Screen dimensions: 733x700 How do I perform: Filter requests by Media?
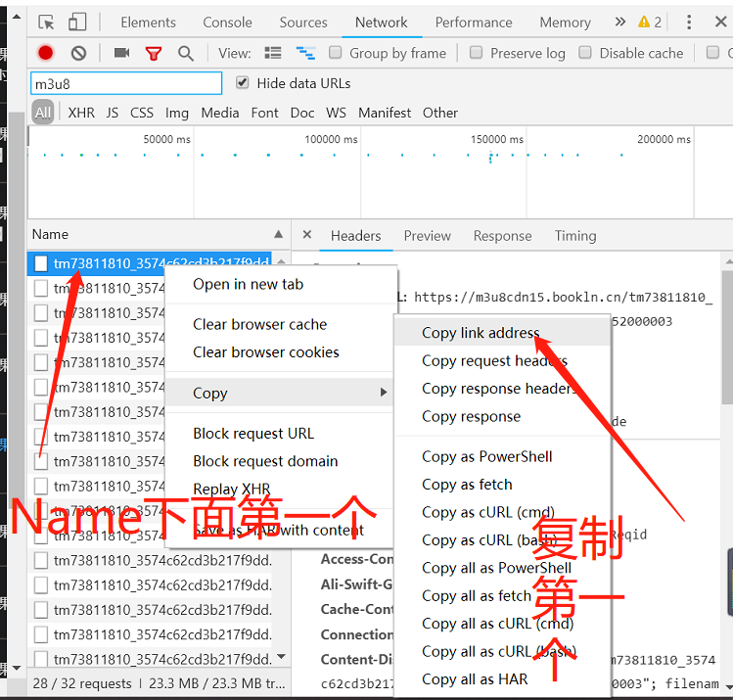220,113
